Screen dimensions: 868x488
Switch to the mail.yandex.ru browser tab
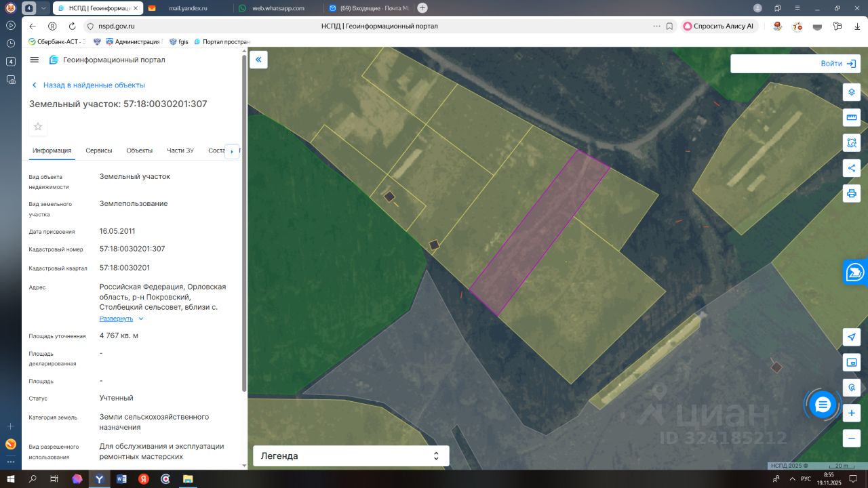pyautogui.click(x=188, y=8)
